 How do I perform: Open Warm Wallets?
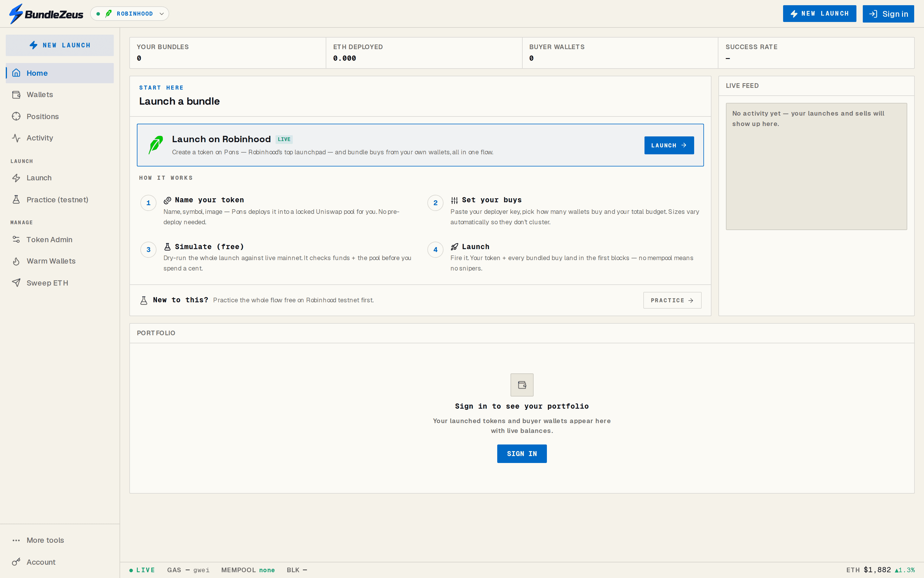(x=59, y=261)
